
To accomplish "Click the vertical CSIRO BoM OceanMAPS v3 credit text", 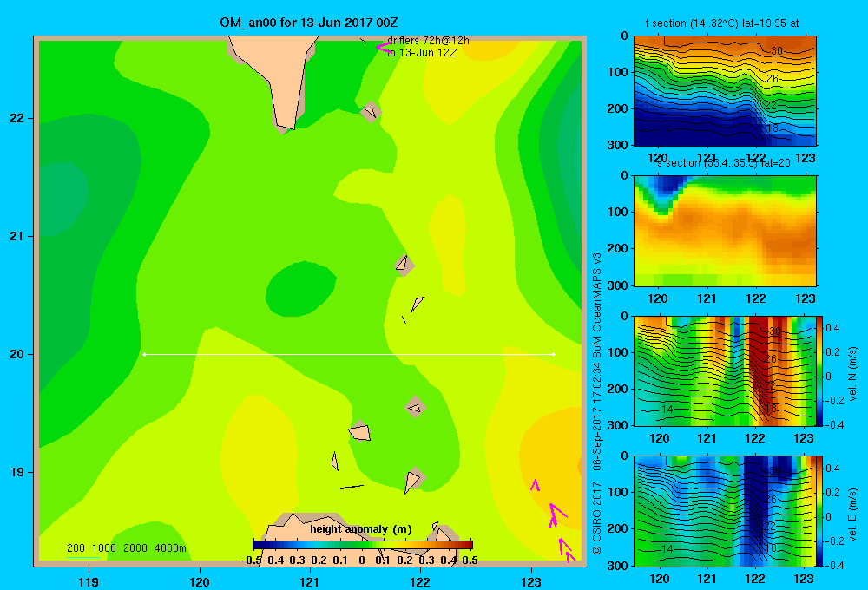I will coord(597,404).
